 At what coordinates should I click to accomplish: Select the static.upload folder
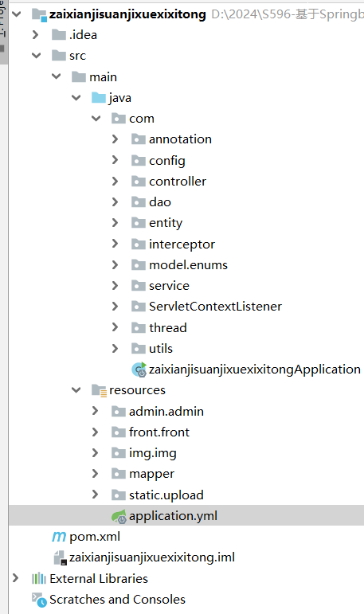click(166, 495)
